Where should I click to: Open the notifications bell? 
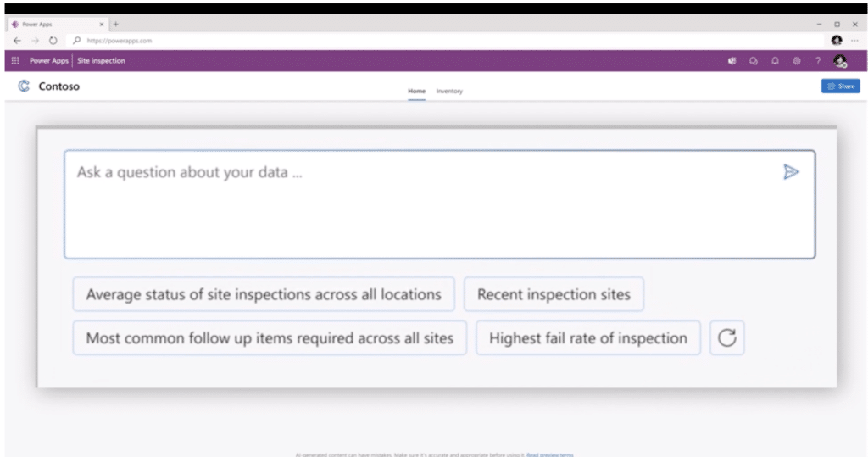tap(775, 61)
